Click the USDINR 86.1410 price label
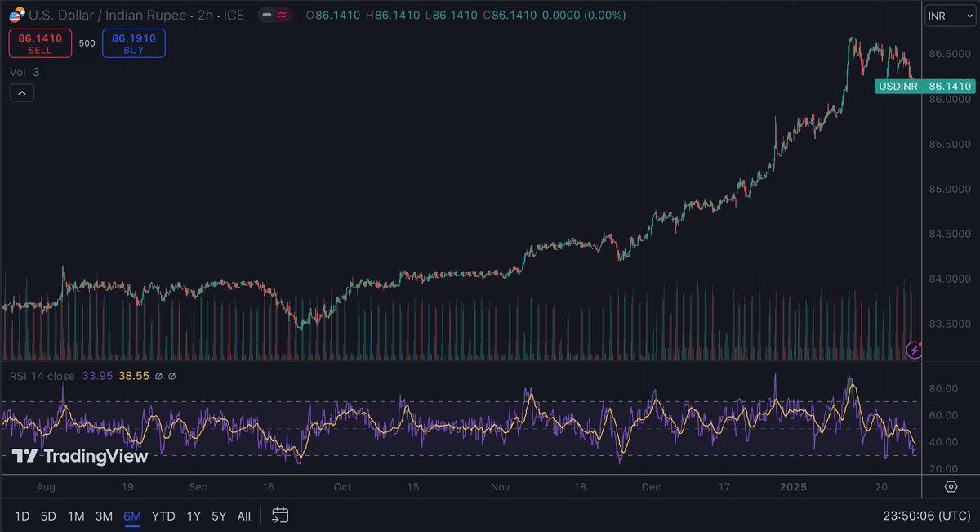 (924, 86)
